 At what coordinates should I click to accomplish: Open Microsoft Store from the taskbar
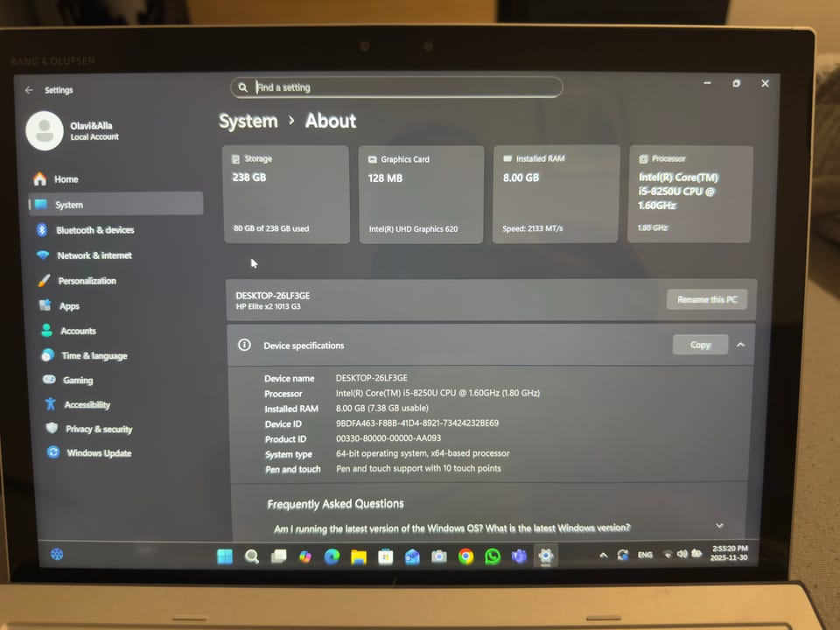pyautogui.click(x=385, y=557)
